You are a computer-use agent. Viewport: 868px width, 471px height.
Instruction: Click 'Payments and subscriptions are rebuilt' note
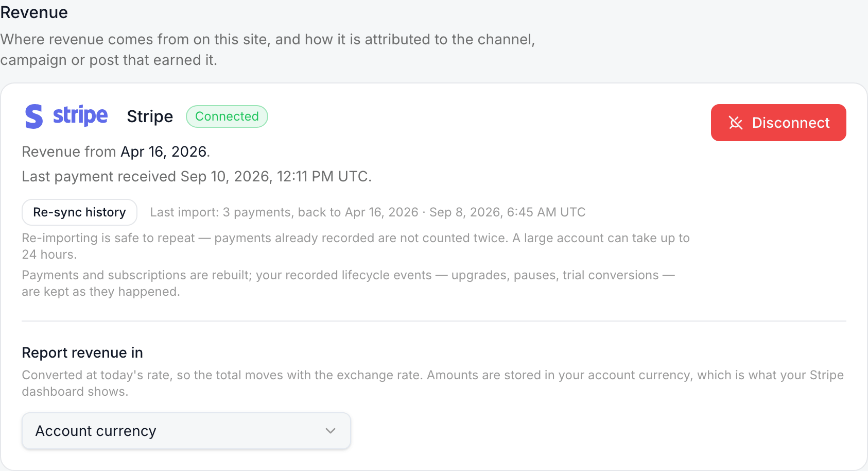point(348,283)
